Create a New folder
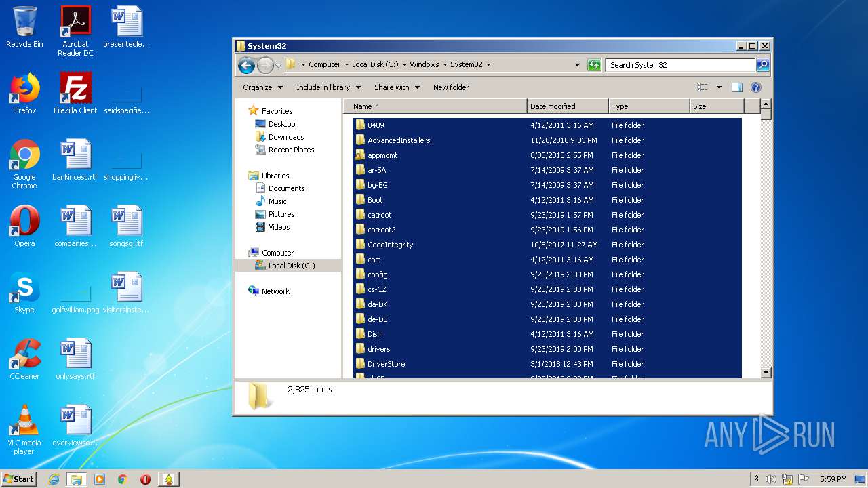 click(x=451, y=87)
